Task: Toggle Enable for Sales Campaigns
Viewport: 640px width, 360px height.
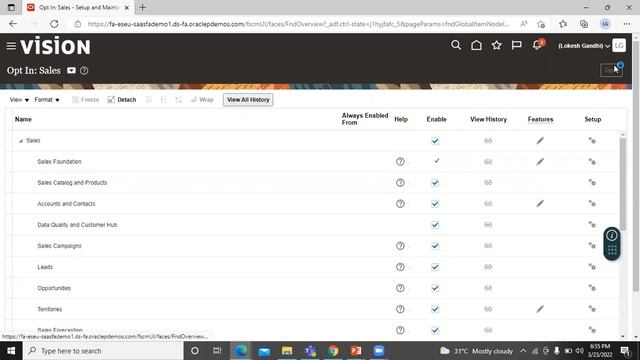Action: 435,246
